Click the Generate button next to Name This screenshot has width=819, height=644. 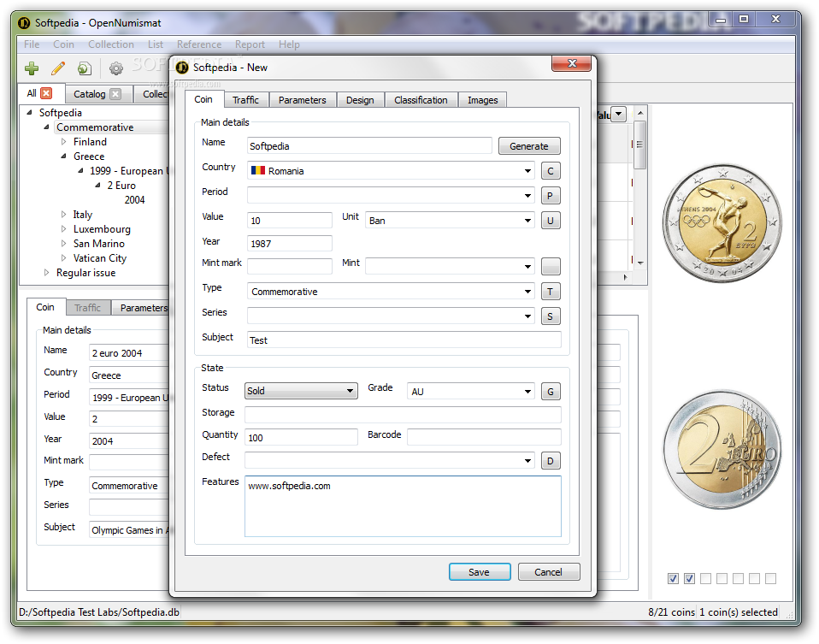coord(529,146)
